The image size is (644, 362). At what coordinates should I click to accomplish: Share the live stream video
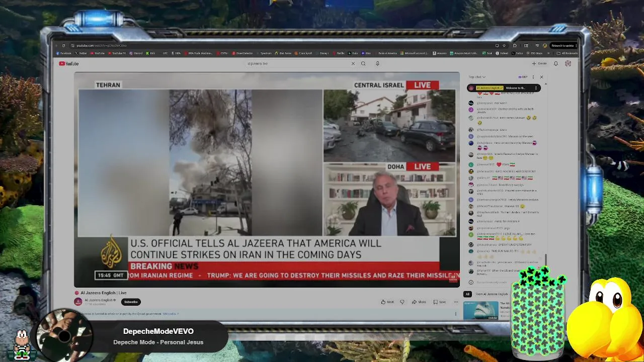(419, 302)
